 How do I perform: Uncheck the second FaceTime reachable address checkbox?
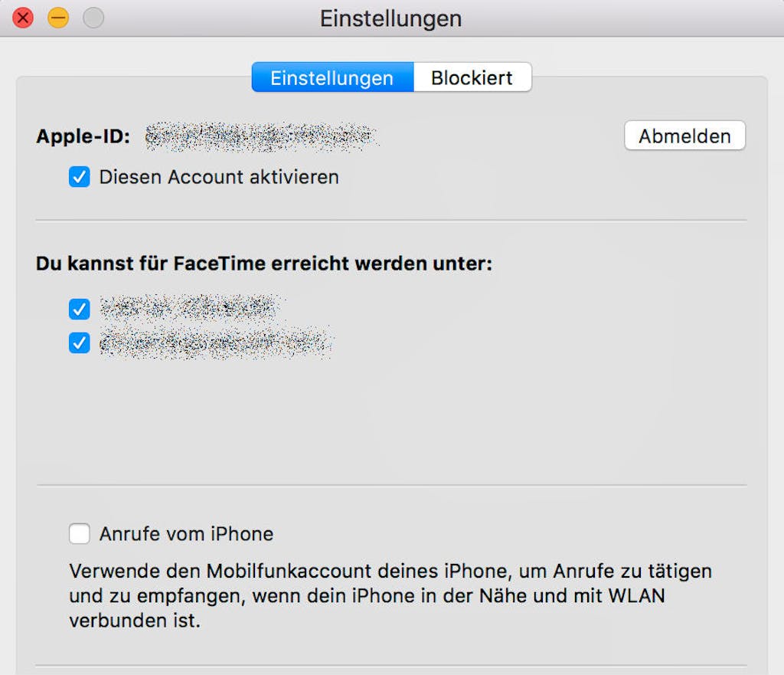pos(80,342)
